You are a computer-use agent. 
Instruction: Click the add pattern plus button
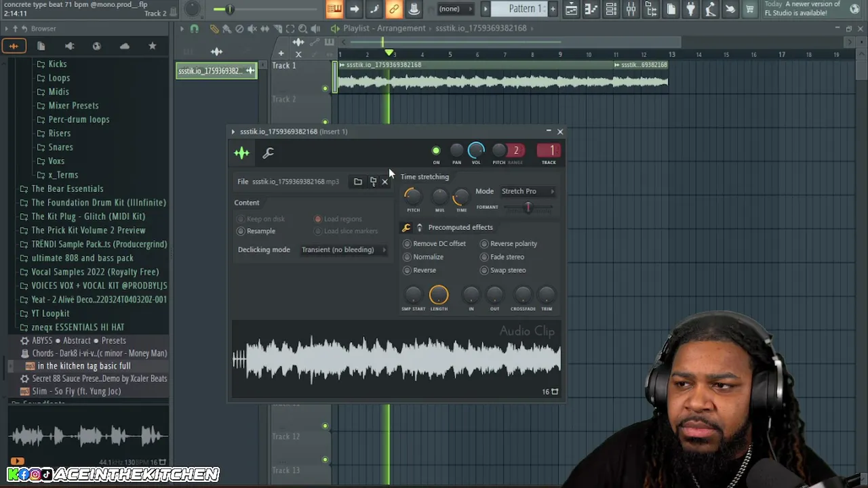coord(553,9)
